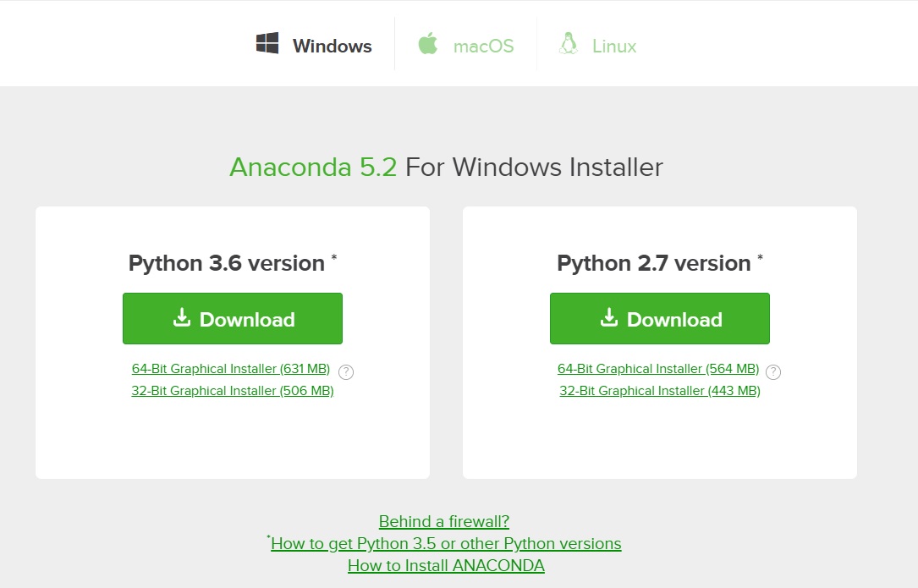Open the 64-Bit Graphical Installer (564 MB) link

click(658, 368)
